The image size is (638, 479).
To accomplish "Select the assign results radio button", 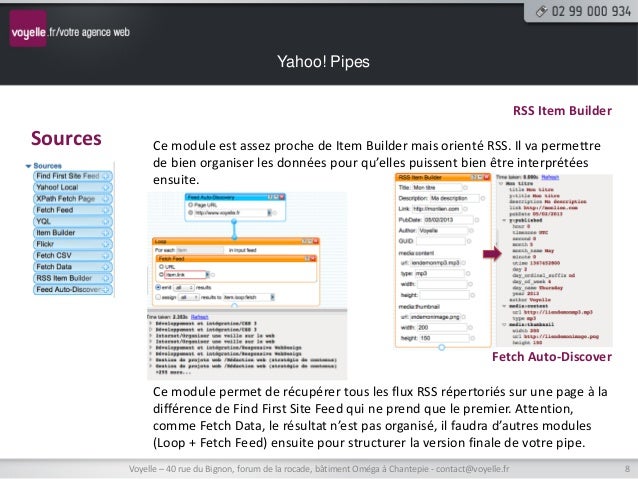I will pyautogui.click(x=158, y=297).
